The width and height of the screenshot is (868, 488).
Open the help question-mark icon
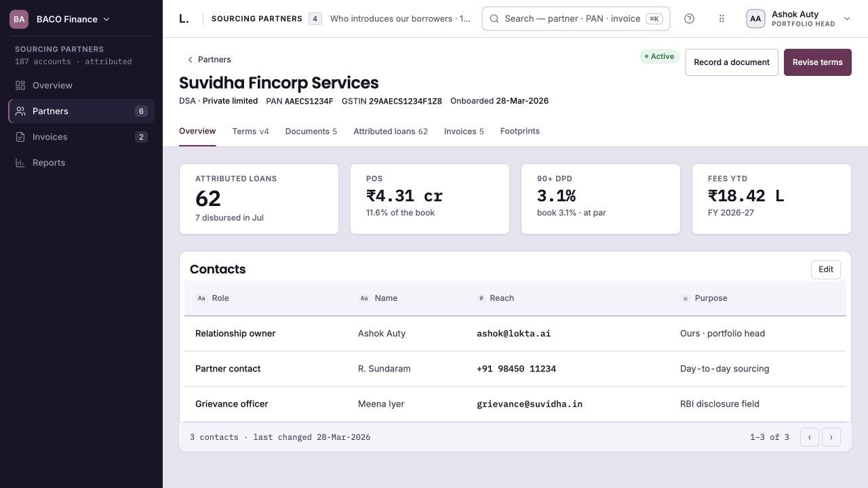coord(689,19)
